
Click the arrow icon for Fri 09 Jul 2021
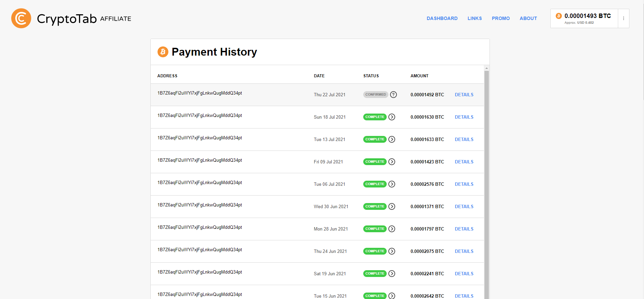(392, 162)
